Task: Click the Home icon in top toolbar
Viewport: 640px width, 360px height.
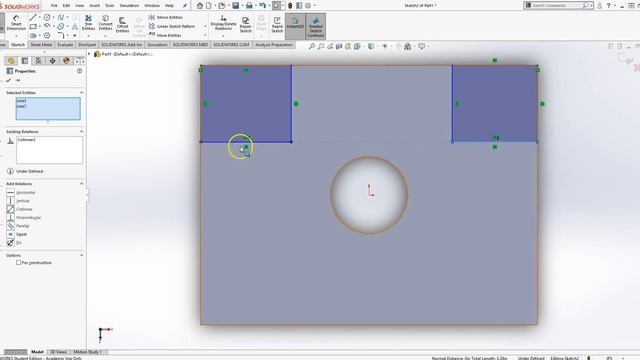Action: click(200, 6)
